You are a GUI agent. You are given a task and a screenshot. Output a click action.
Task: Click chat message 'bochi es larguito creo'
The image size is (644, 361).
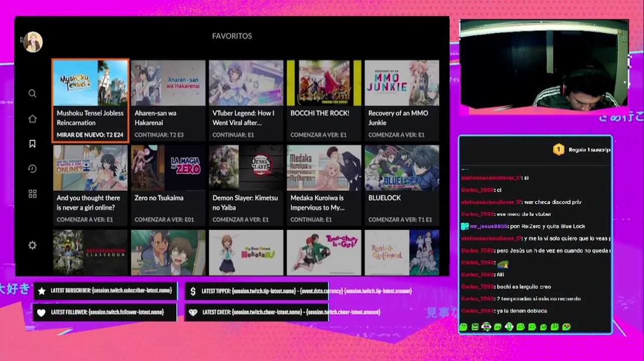(524, 287)
